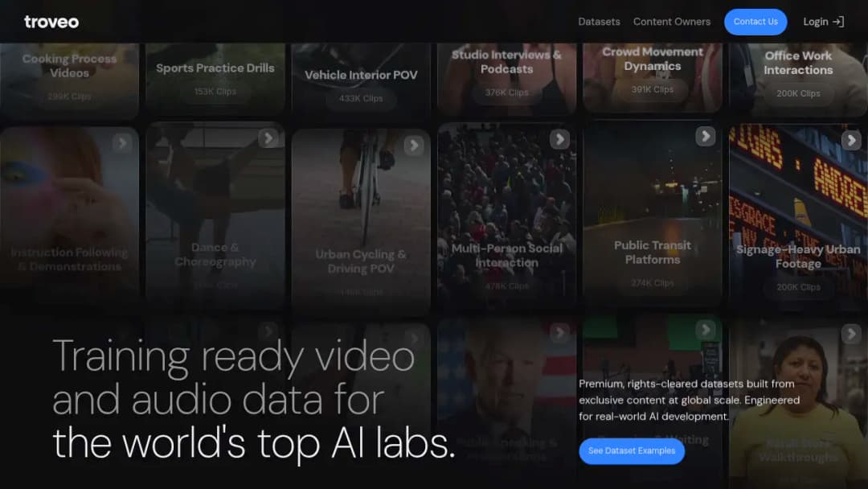
Task: Select the 'Cooking Process Videos' card title
Action: (69, 66)
